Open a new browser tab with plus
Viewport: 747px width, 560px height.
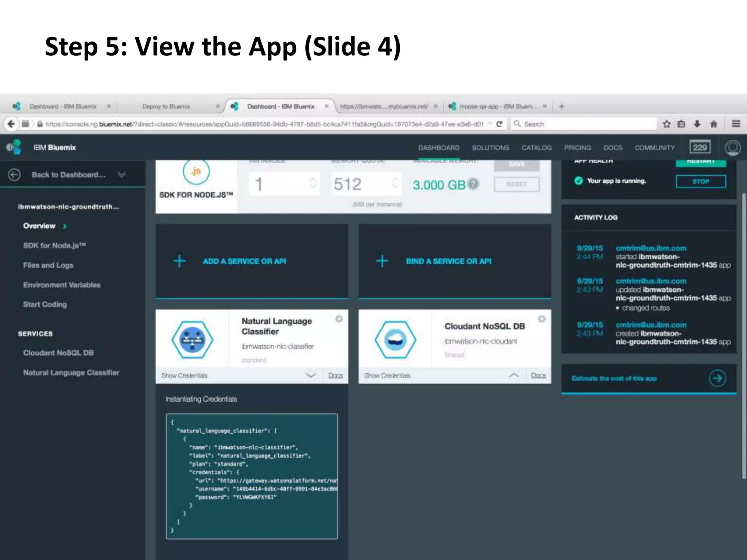(x=562, y=106)
